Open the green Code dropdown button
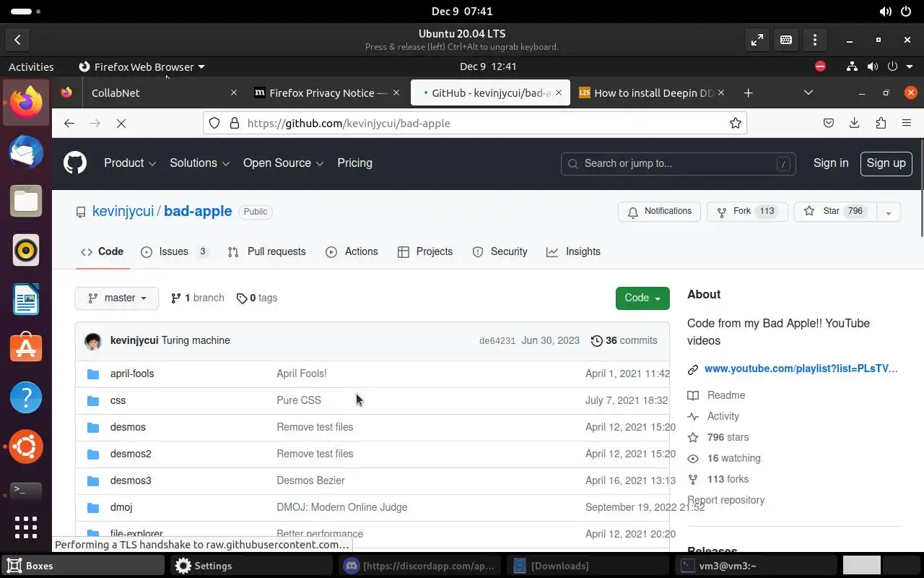 (x=642, y=298)
